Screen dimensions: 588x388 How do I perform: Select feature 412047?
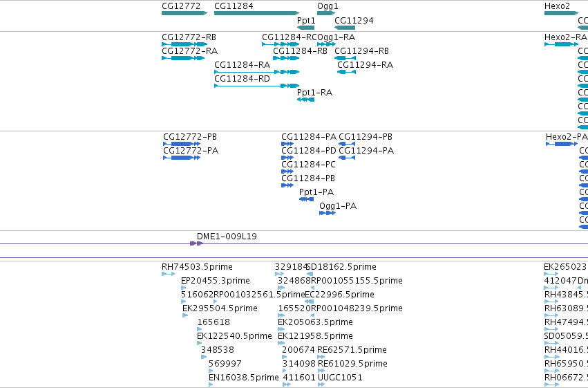click(x=551, y=288)
